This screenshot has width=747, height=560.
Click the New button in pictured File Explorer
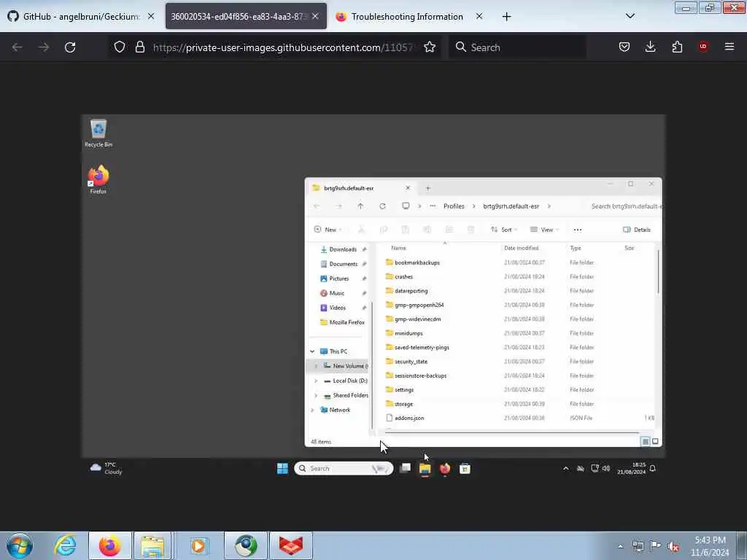pos(328,230)
